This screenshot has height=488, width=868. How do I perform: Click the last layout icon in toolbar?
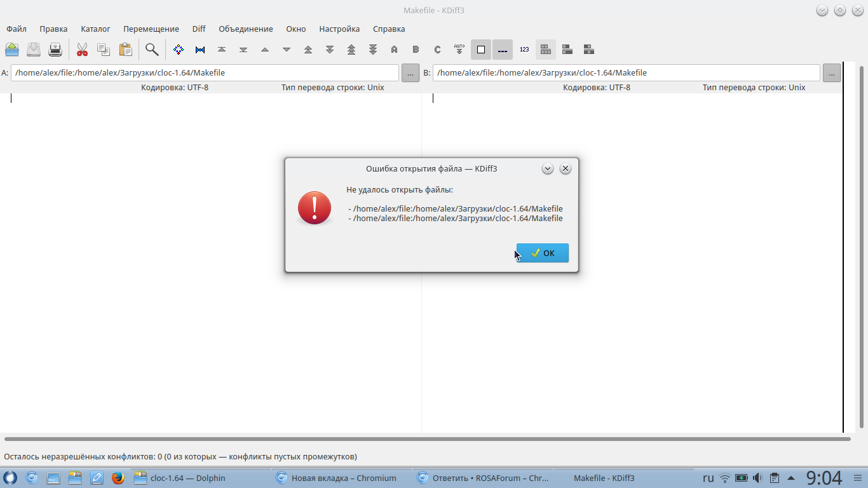(x=589, y=50)
